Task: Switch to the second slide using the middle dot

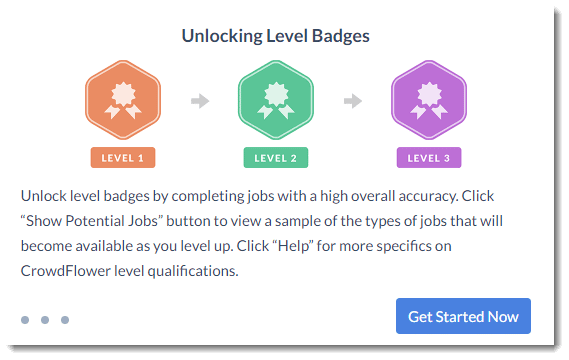Action: point(45,320)
